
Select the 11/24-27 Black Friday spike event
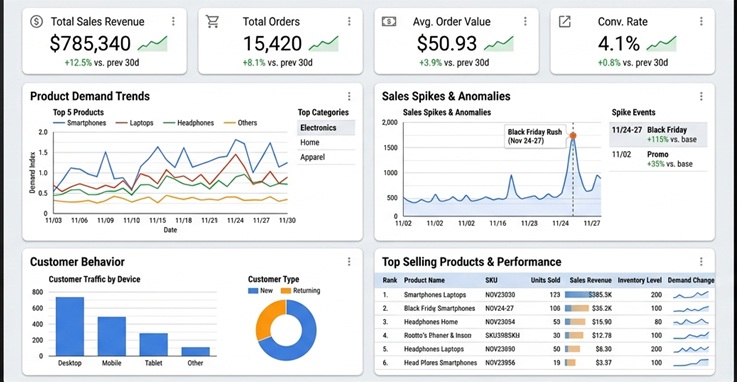pyautogui.click(x=659, y=134)
